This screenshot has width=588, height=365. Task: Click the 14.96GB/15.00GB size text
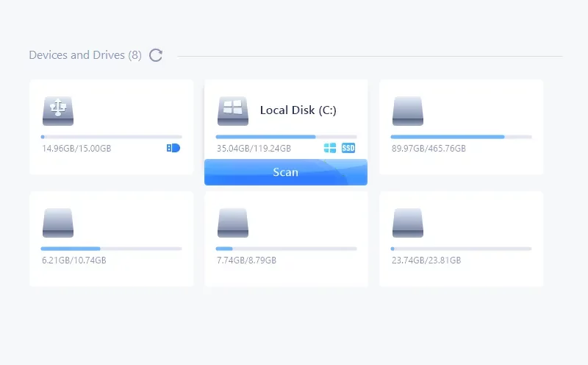pos(76,149)
